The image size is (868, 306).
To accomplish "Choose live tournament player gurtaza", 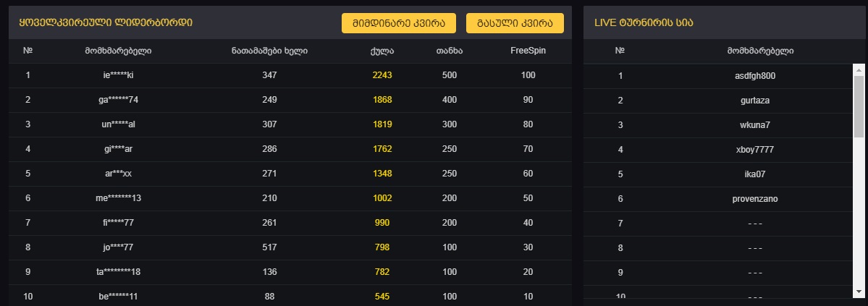I will click(760, 101).
